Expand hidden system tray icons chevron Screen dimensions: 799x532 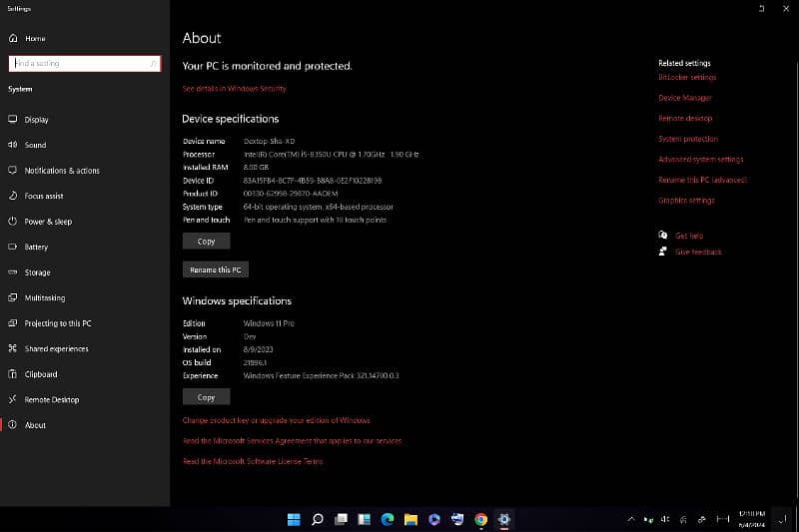(x=630, y=519)
